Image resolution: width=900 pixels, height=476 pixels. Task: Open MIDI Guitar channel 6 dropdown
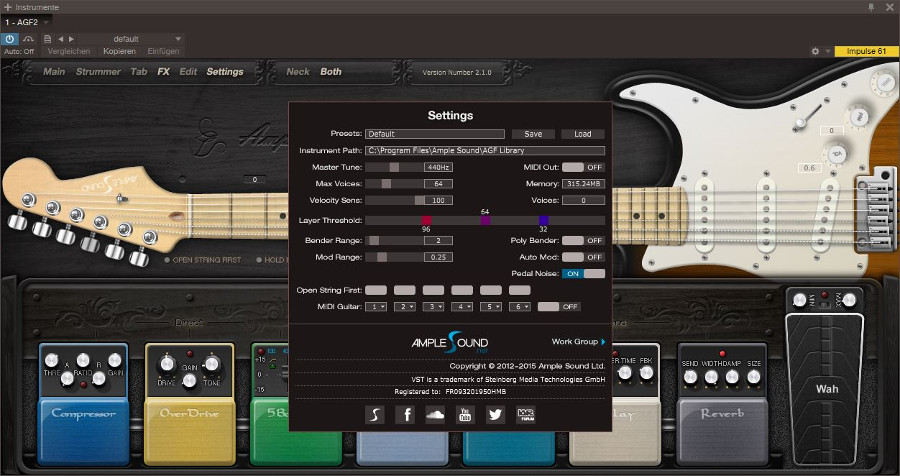pos(519,307)
